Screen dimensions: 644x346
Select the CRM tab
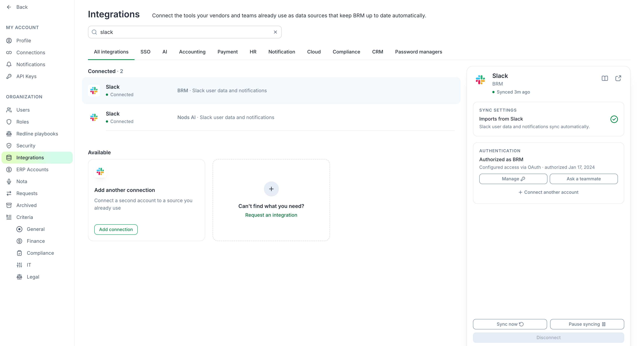pos(378,52)
